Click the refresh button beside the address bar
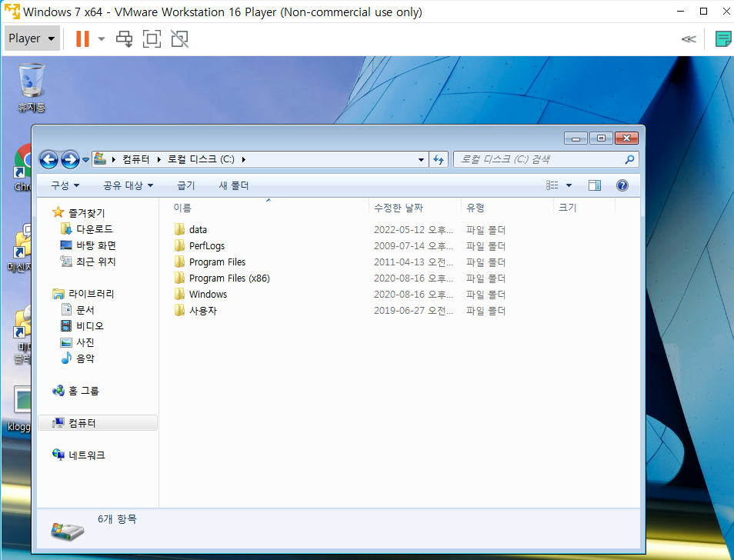The height and width of the screenshot is (560, 734). (x=439, y=159)
